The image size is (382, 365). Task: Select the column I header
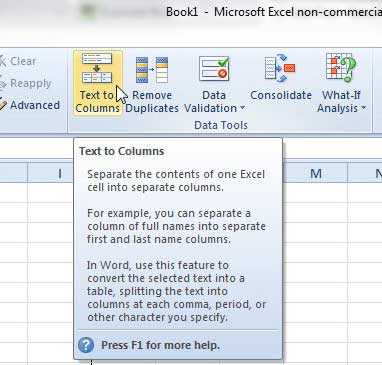50,173
